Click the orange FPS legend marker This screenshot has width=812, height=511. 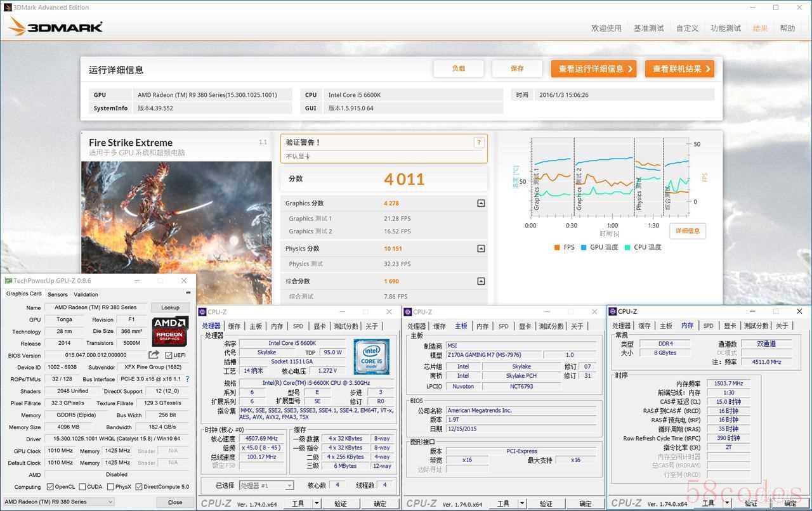556,247
